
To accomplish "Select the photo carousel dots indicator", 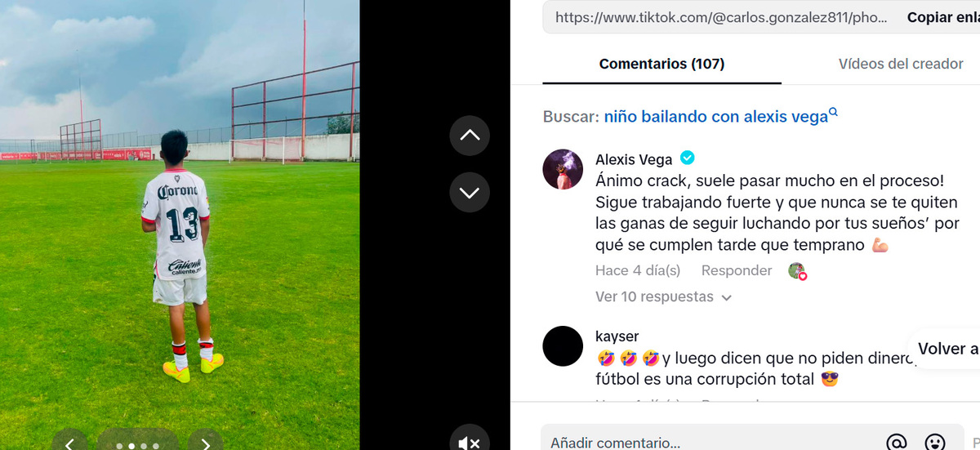I will click(137, 445).
